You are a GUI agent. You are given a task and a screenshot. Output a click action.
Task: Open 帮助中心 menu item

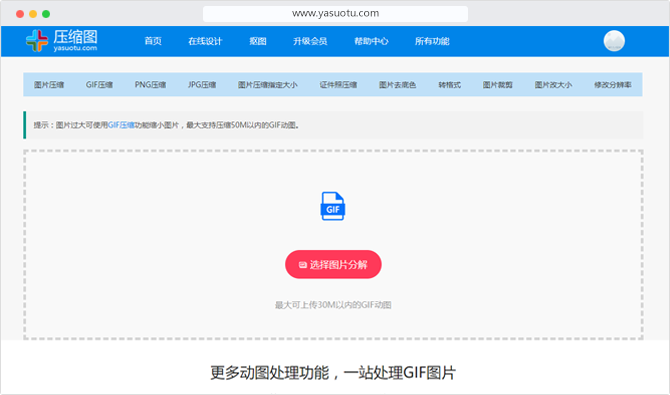pyautogui.click(x=371, y=41)
